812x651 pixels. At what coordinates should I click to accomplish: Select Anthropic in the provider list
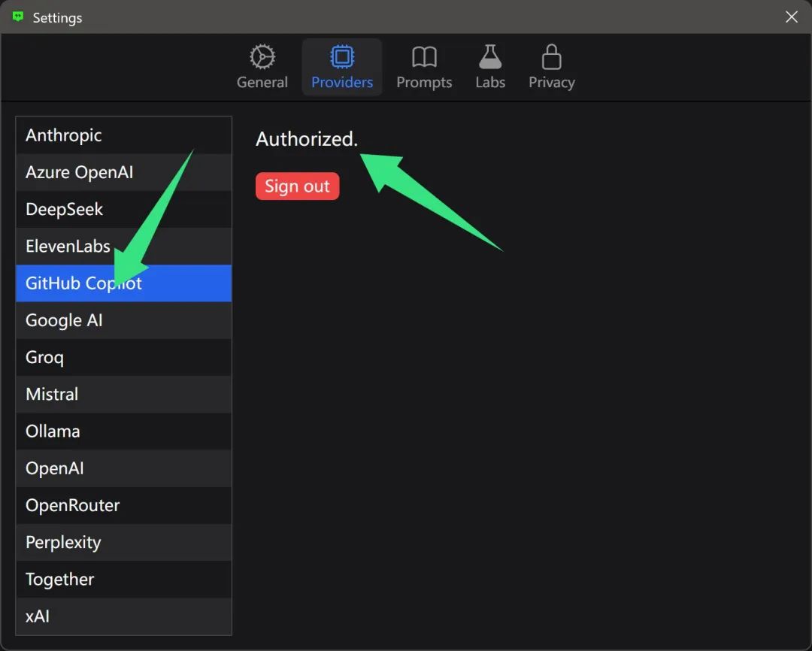click(x=124, y=135)
